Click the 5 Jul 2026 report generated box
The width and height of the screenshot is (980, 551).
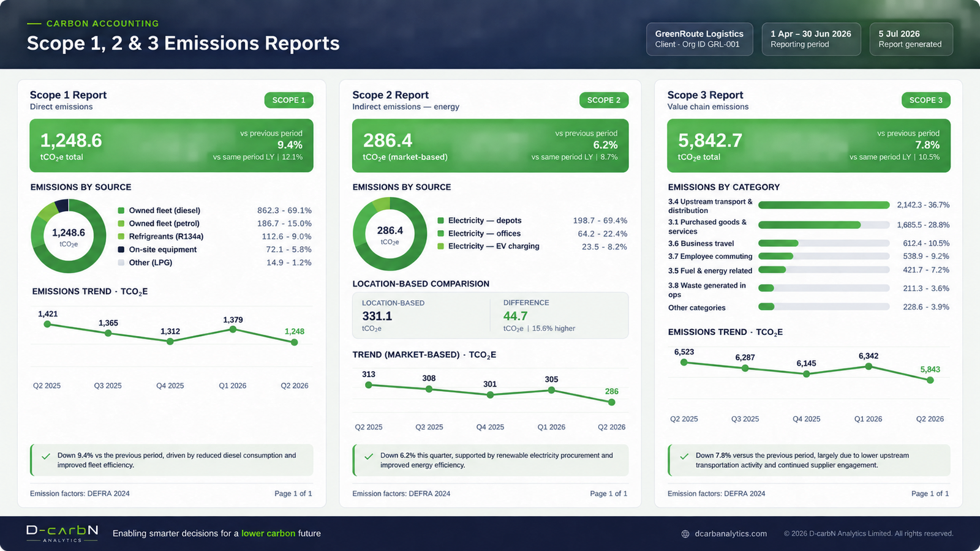click(x=911, y=39)
